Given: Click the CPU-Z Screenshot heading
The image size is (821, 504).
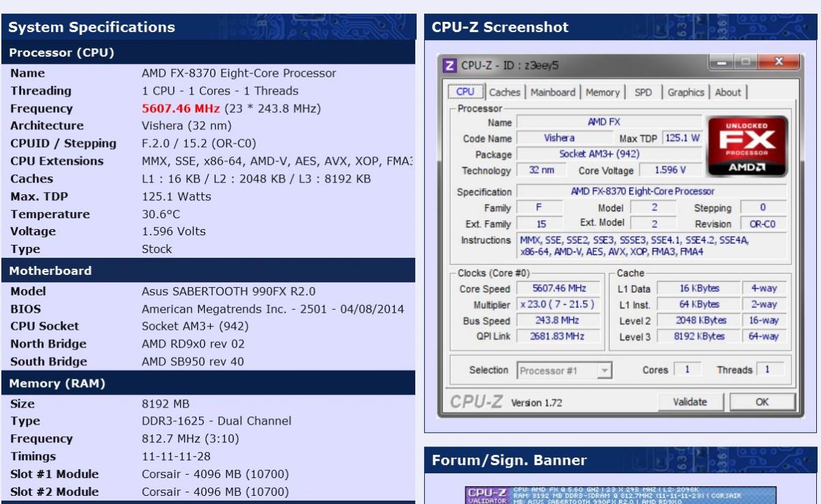Looking at the screenshot, I should tap(500, 27).
